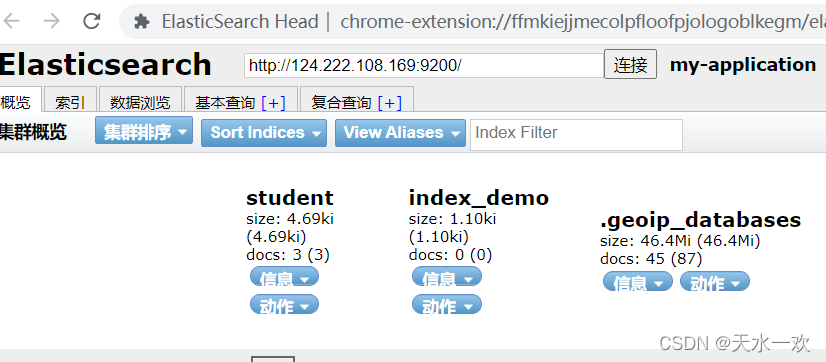Reload the page with refresh icon
The image size is (826, 362).
tap(92, 21)
